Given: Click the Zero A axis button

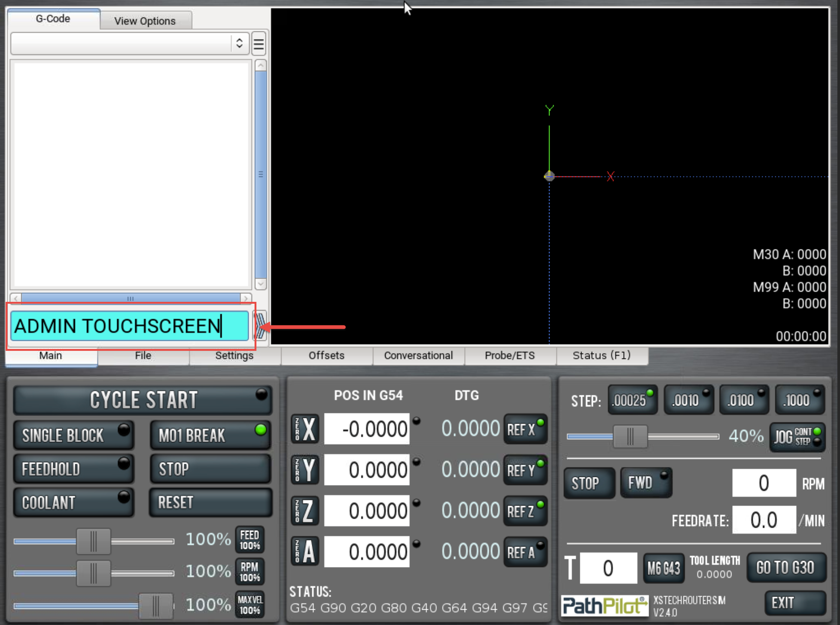Looking at the screenshot, I should coord(305,552).
